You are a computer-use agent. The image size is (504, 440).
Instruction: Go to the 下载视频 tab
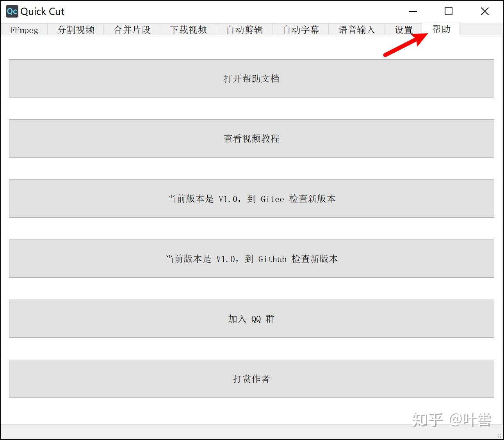188,30
